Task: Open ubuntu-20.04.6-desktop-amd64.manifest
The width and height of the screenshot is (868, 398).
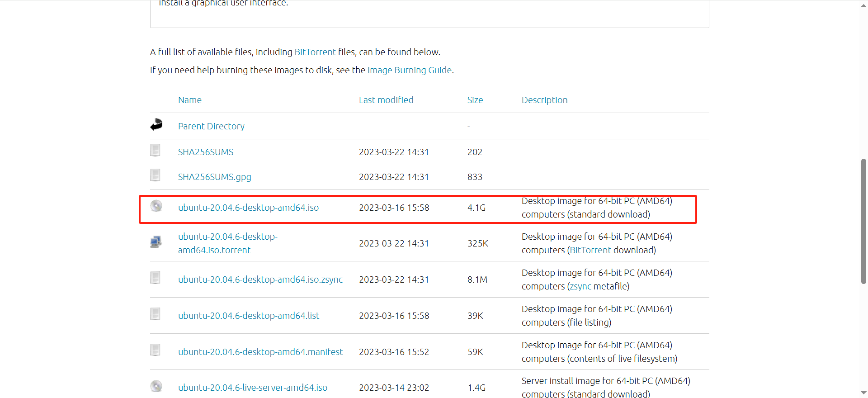Action: tap(260, 352)
